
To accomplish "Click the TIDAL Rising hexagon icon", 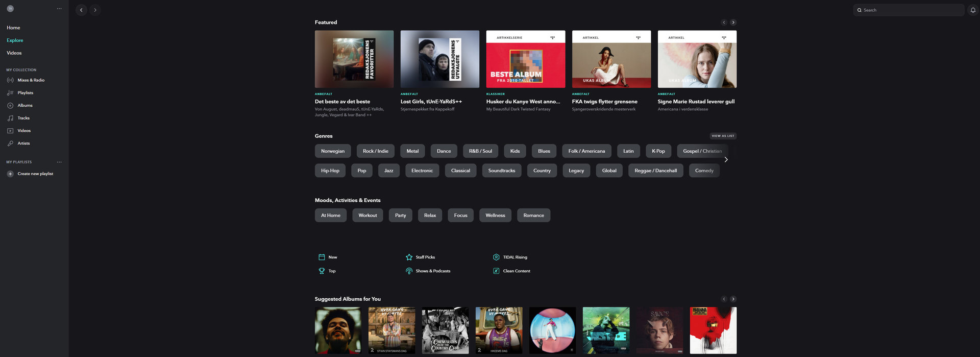I will click(x=496, y=257).
